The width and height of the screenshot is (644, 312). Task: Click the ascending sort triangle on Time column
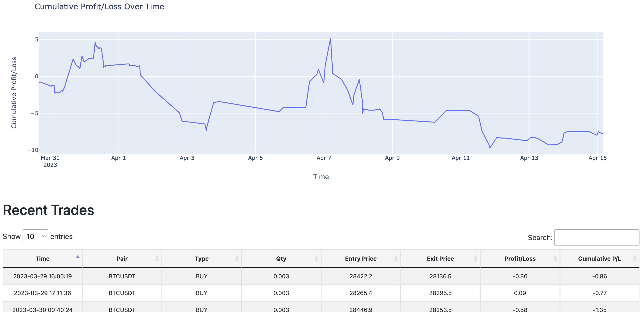coord(78,257)
